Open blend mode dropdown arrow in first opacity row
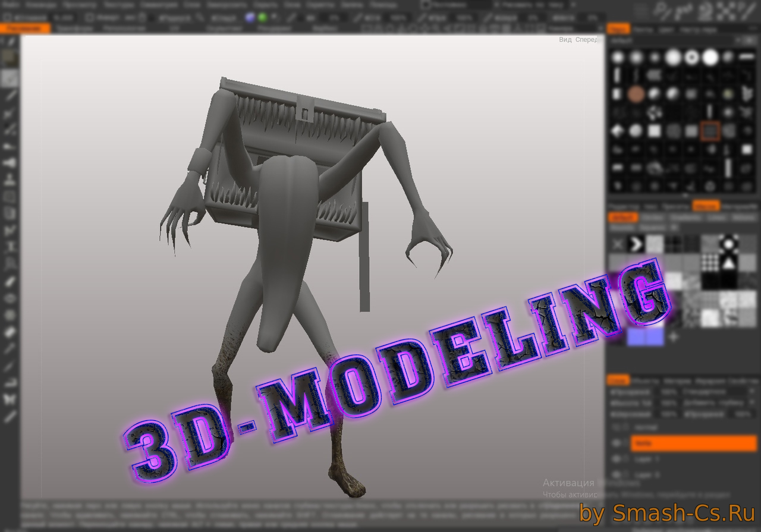This screenshot has height=532, width=761. coord(752,392)
